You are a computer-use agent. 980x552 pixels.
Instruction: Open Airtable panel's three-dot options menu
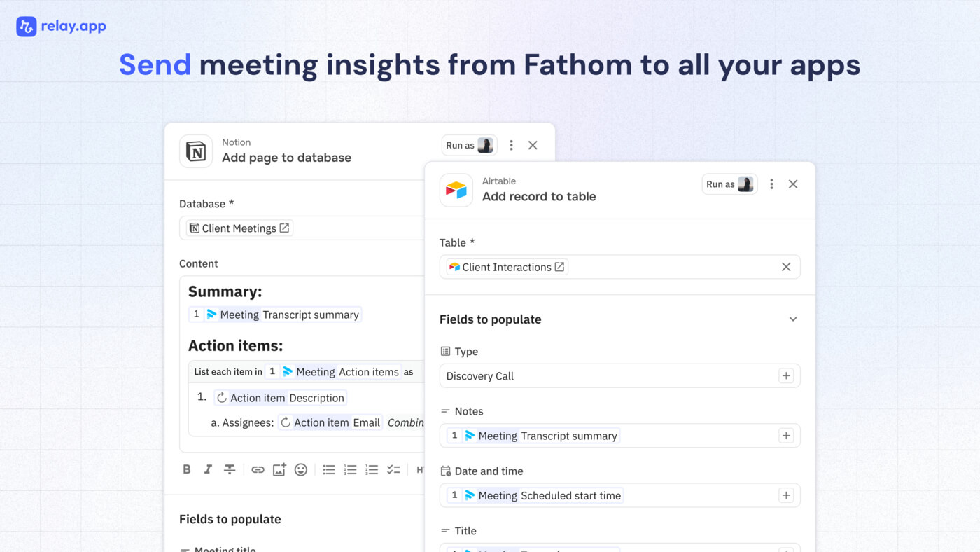pos(771,184)
